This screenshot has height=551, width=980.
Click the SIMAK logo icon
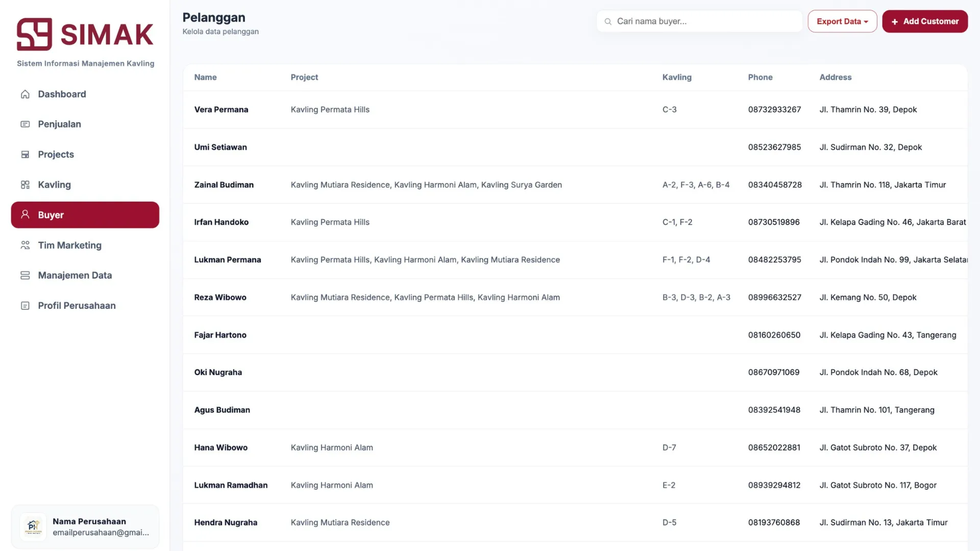34,34
